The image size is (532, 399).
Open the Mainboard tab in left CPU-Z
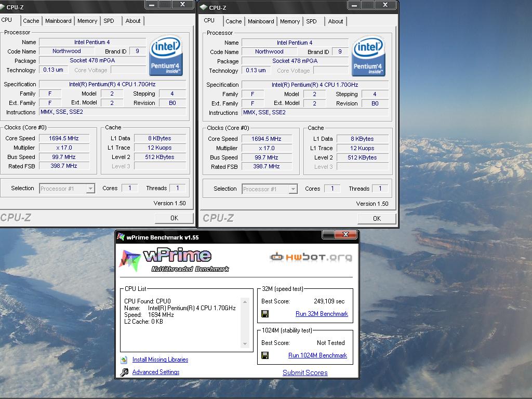pyautogui.click(x=58, y=21)
